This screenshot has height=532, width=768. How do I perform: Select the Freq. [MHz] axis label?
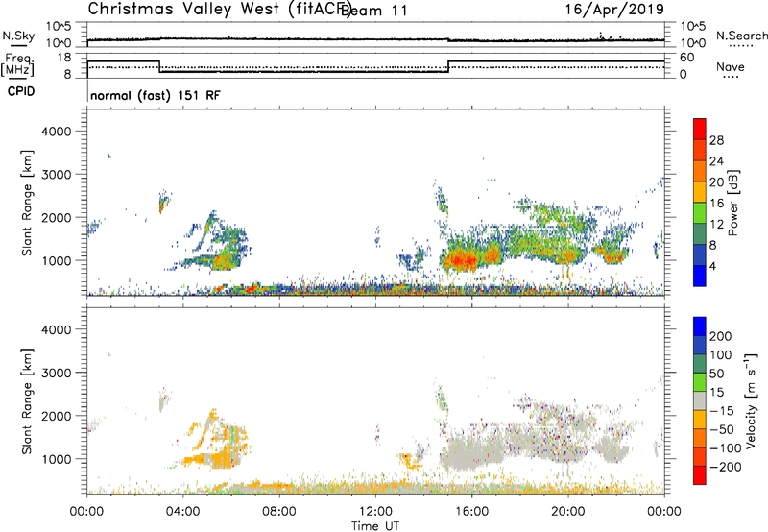coord(17,65)
